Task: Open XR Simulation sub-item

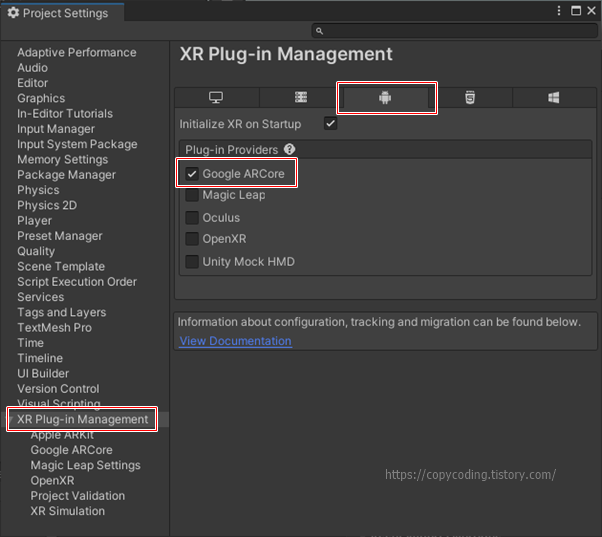Action: [68, 512]
